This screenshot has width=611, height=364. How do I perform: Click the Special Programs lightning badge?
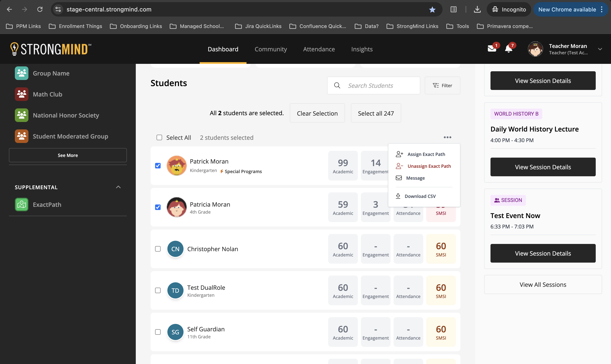[x=241, y=171]
